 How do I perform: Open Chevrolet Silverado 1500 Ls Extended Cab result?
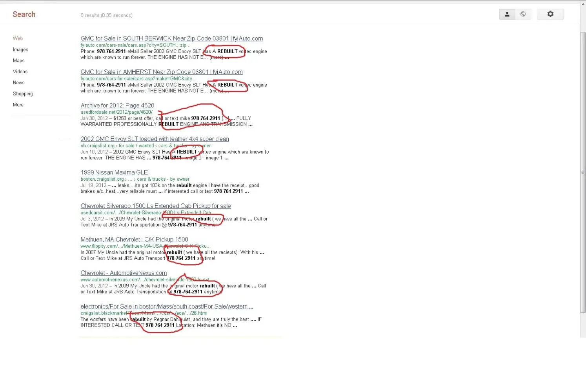(155, 206)
